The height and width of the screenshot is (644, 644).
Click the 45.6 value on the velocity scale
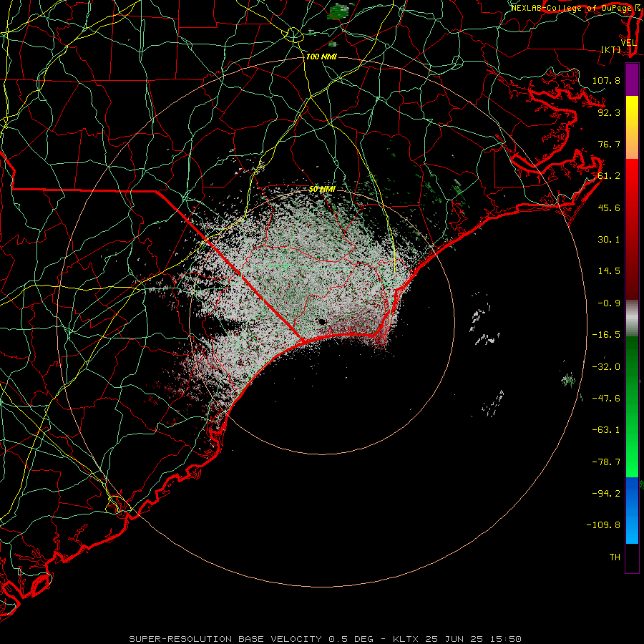[x=609, y=208]
